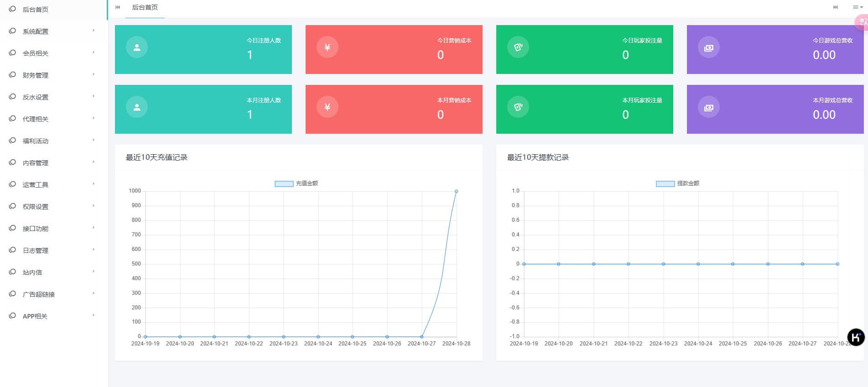Toggle the 提款金额 legend series

click(x=677, y=183)
